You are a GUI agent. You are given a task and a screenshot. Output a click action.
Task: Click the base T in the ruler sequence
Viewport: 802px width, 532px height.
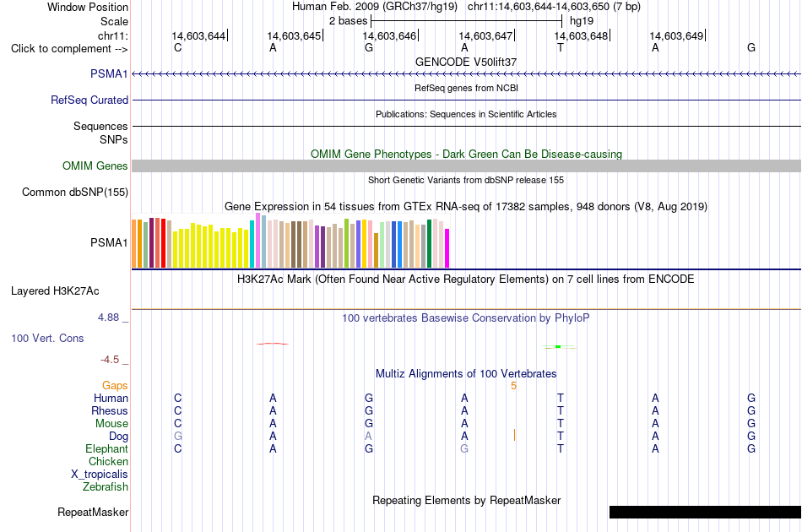click(560, 48)
